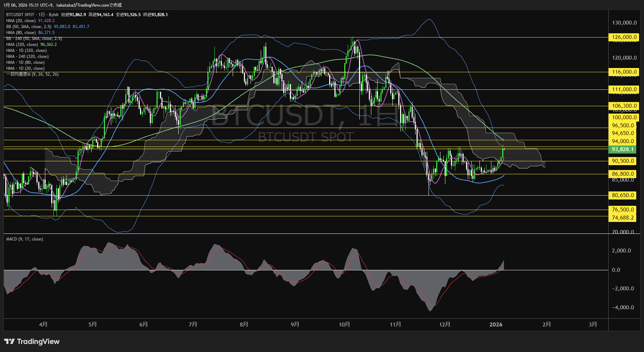The width and height of the screenshot is (644, 352).
Task: Click the MACD (9, 17, close) label
Action: (x=25, y=239)
